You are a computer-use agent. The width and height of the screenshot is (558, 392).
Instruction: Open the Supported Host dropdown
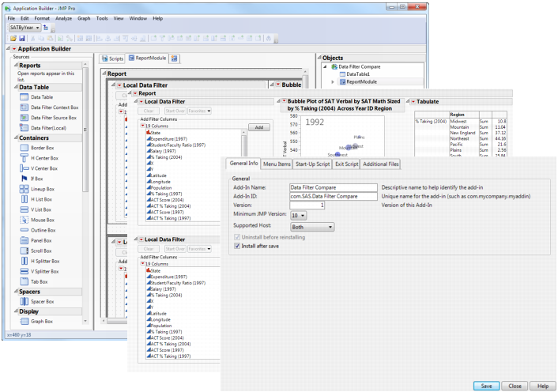312,227
